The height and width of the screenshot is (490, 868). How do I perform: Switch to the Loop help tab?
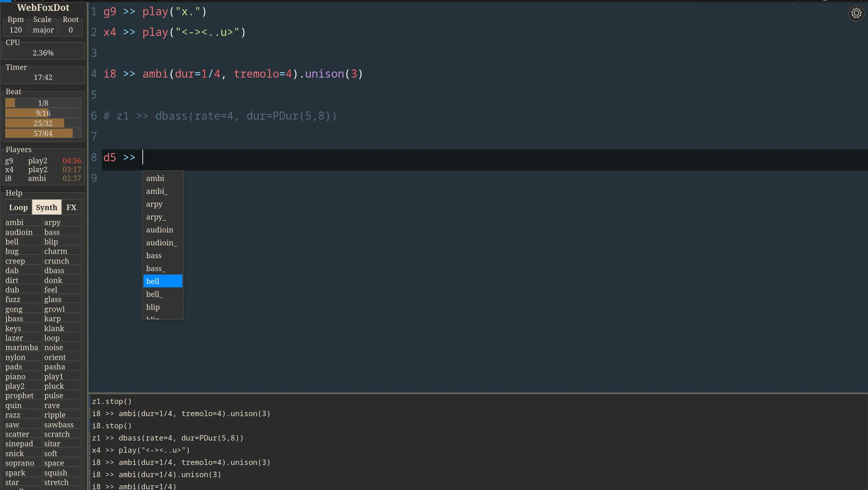[18, 207]
